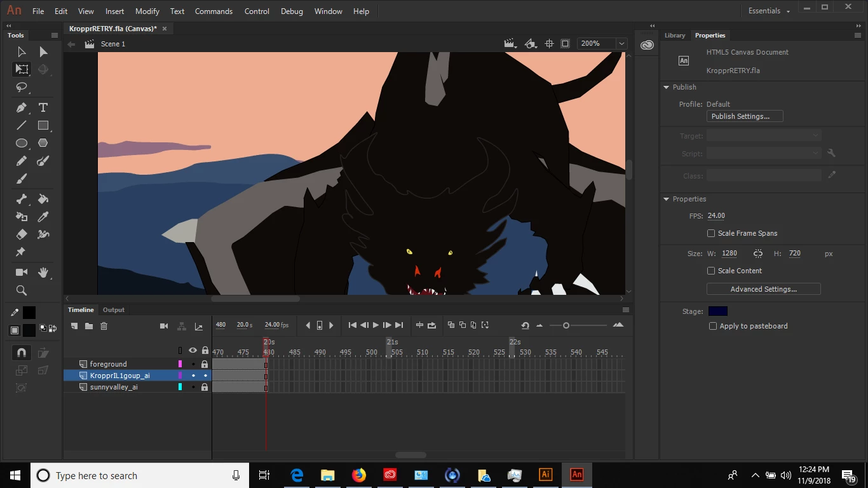
Task: Step forward one frame
Action: coord(387,325)
